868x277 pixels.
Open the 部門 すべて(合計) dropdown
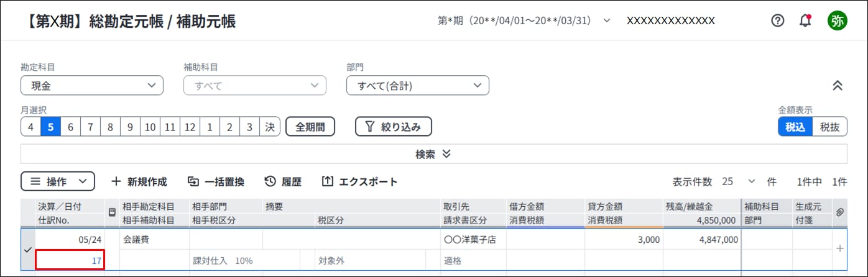tap(418, 86)
